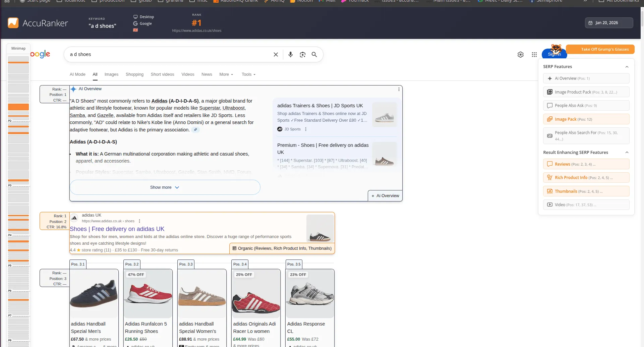Viewport: 644px width, 347px height.
Task: Toggle the Image Pack SERP feature filter
Action: click(x=586, y=119)
